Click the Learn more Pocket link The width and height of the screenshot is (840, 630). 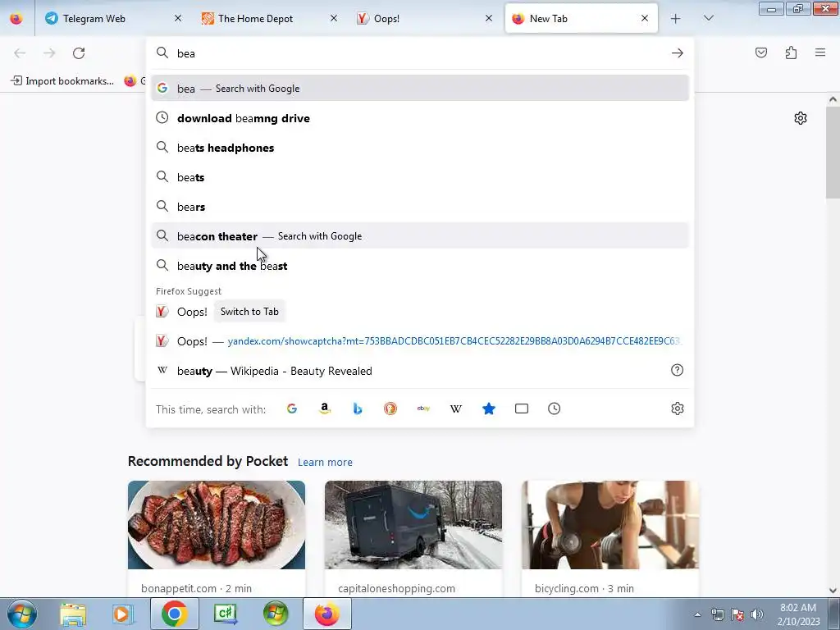pos(325,463)
